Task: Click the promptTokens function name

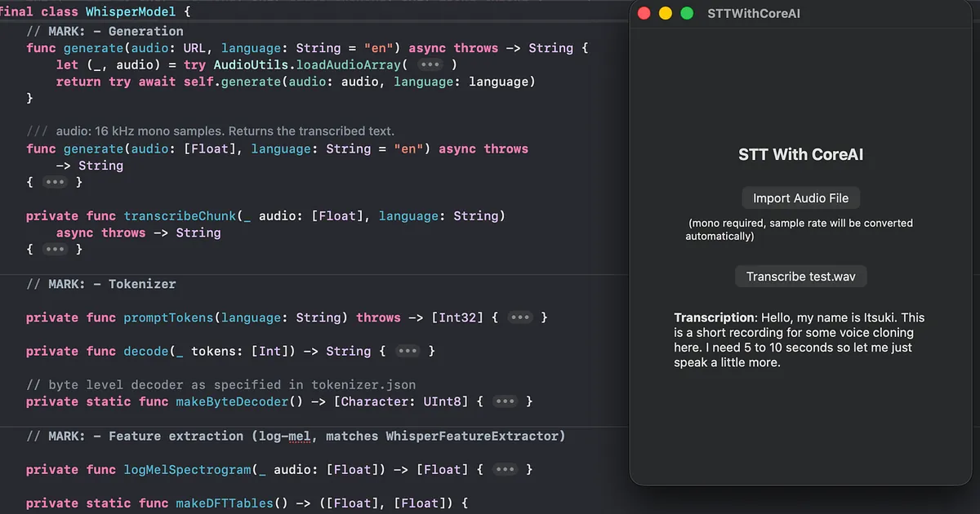Action: click(168, 317)
